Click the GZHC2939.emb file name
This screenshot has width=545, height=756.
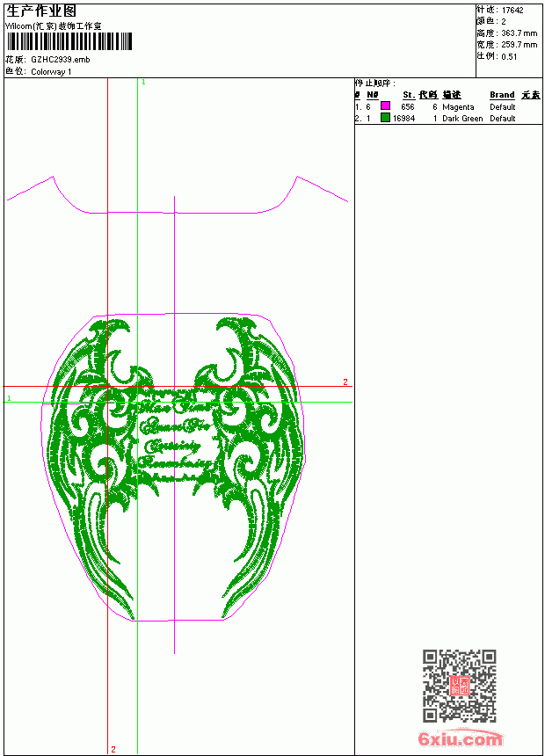[61, 60]
